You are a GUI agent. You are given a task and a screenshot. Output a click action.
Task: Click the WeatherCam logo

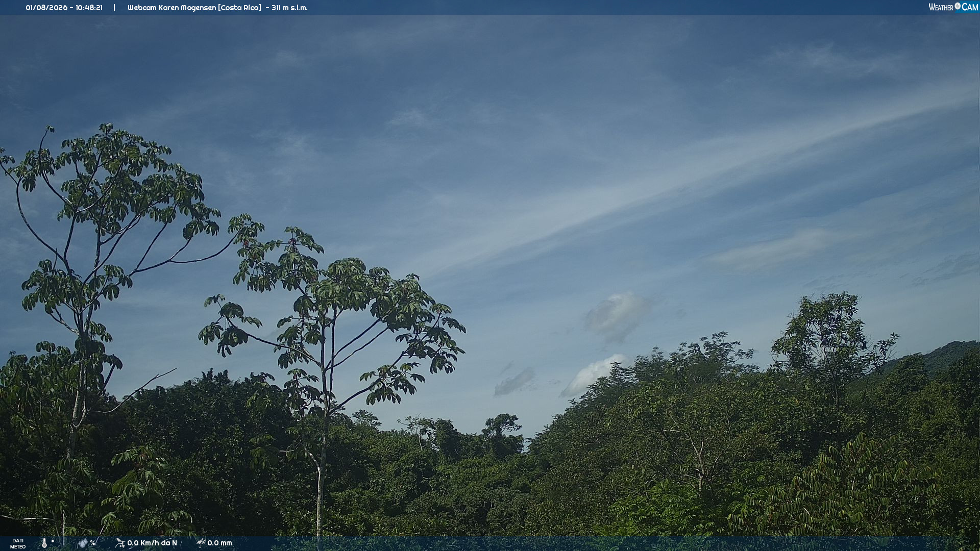pos(953,7)
